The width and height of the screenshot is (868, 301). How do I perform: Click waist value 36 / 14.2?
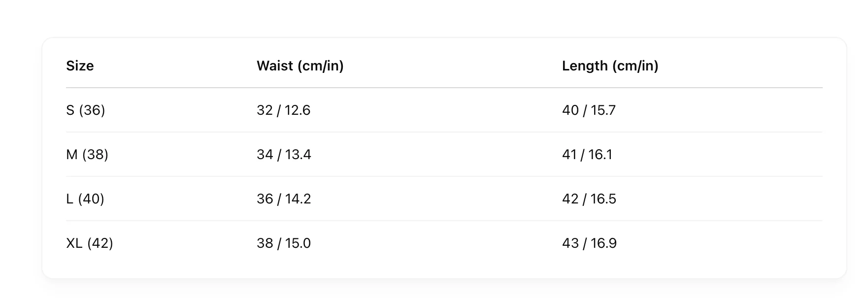click(x=284, y=199)
